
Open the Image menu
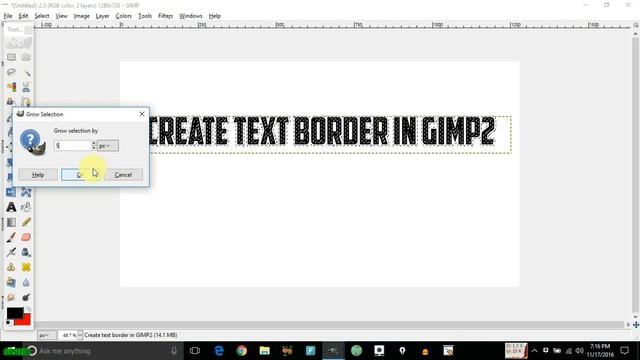[82, 16]
